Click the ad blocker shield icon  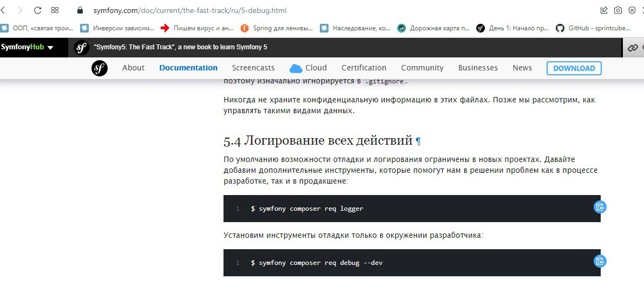pyautogui.click(x=632, y=10)
